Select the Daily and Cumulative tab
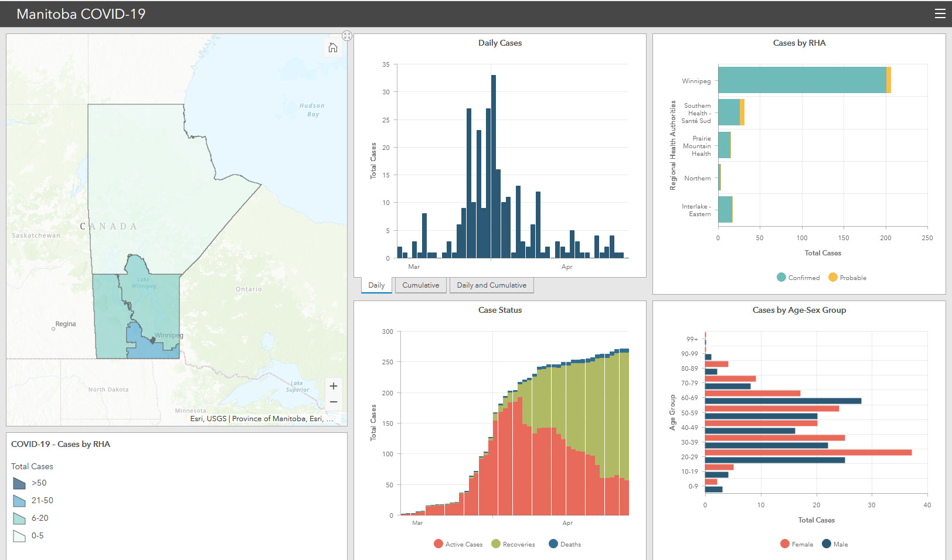Screen dimensions: 952x560 tap(491, 285)
